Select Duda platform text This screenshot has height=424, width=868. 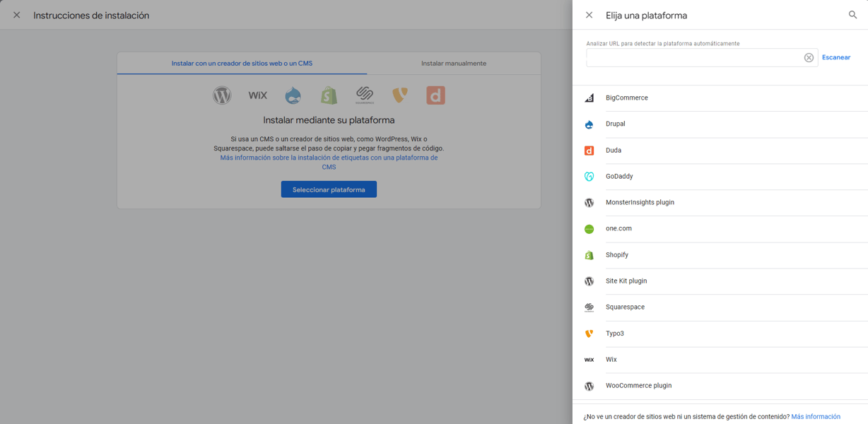(x=614, y=151)
